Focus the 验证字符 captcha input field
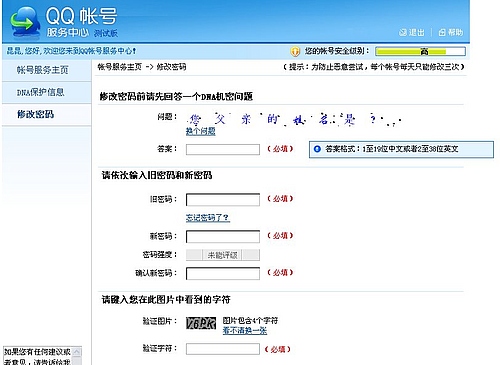The height and width of the screenshot is (365, 500). (x=223, y=349)
